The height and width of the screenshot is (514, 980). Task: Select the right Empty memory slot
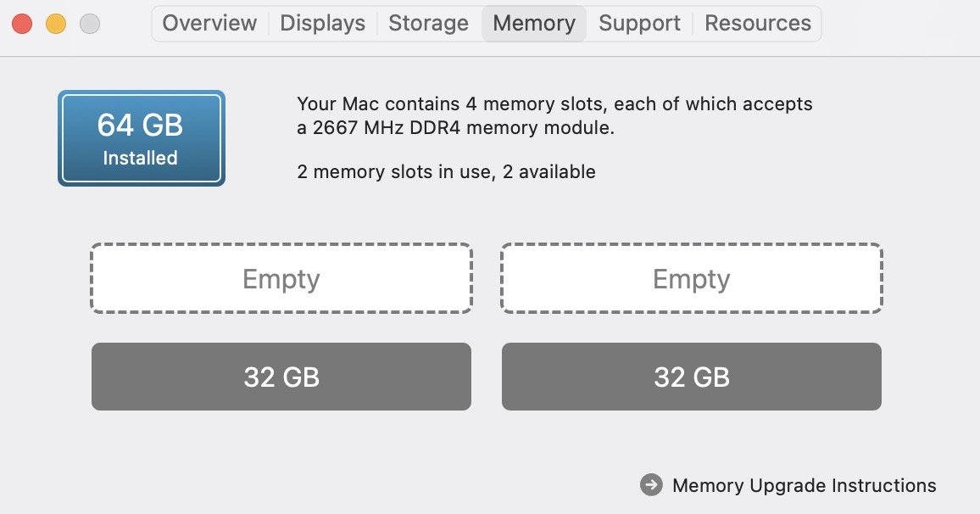click(692, 279)
